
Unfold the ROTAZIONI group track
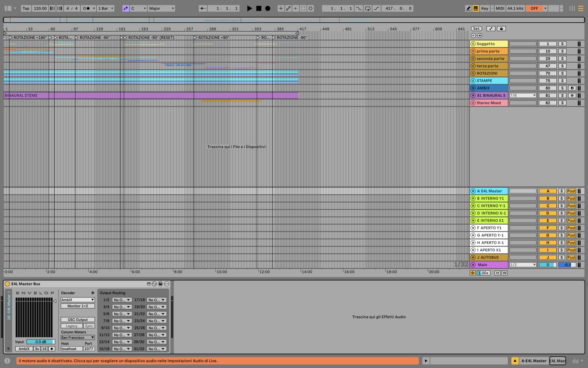pyautogui.click(x=473, y=73)
